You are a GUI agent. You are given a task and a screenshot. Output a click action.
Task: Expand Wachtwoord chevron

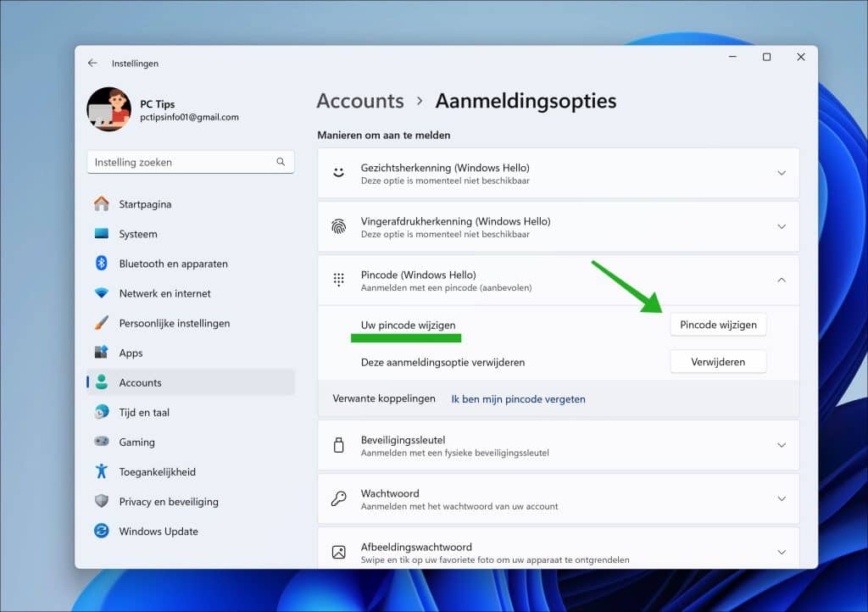click(x=782, y=498)
